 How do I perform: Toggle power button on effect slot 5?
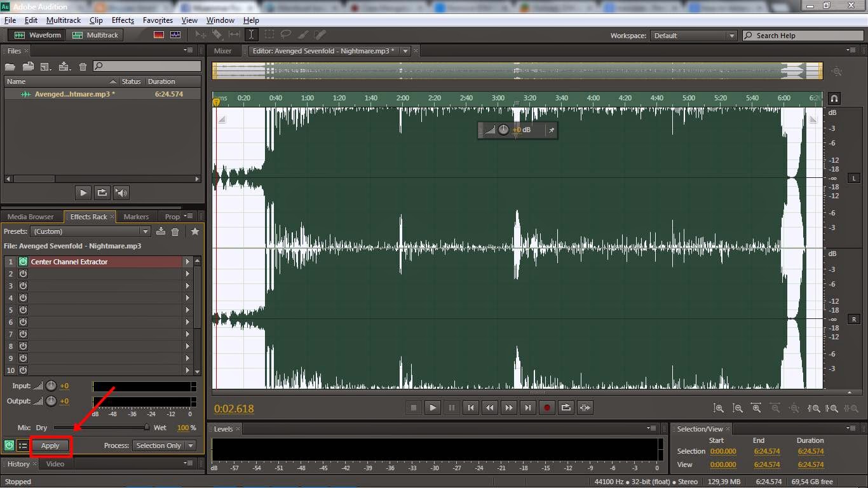click(23, 309)
